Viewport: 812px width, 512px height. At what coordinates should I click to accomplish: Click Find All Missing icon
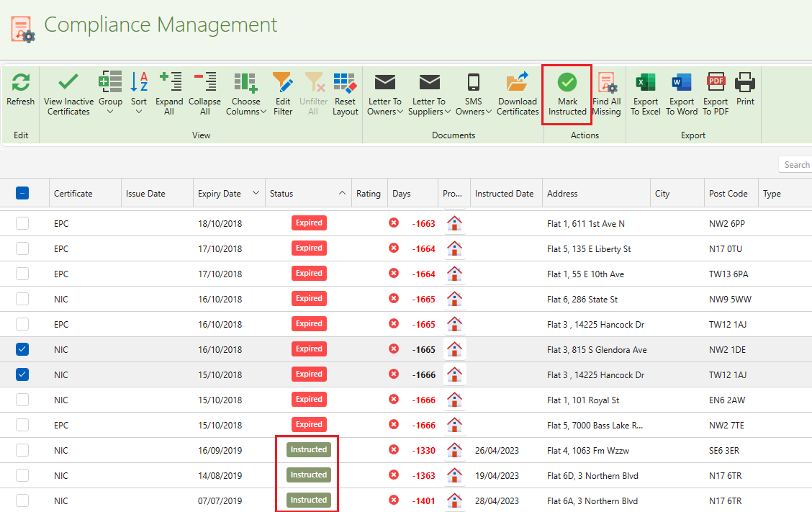[606, 83]
